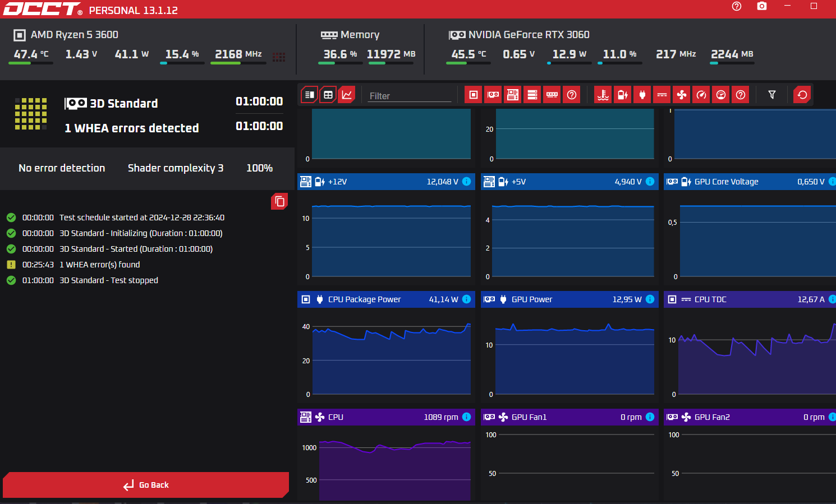Open info for the GPU Power graph
The height and width of the screenshot is (504, 836).
pos(650,299)
